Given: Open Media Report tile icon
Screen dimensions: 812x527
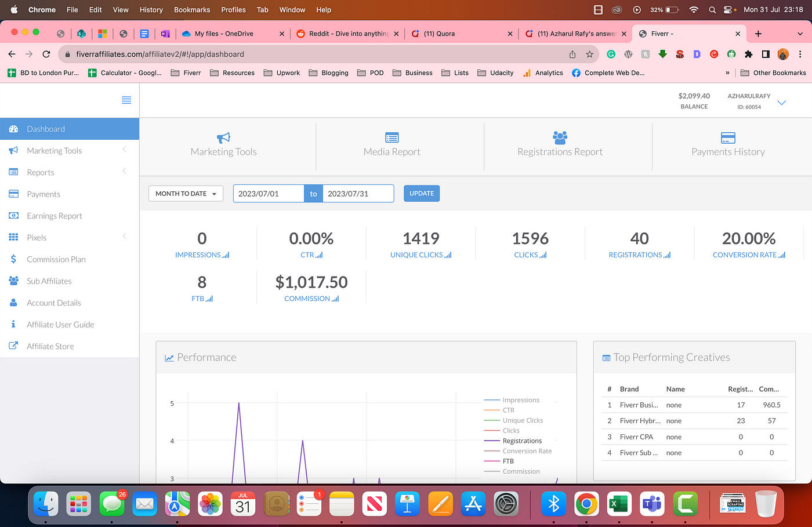Looking at the screenshot, I should tap(392, 137).
